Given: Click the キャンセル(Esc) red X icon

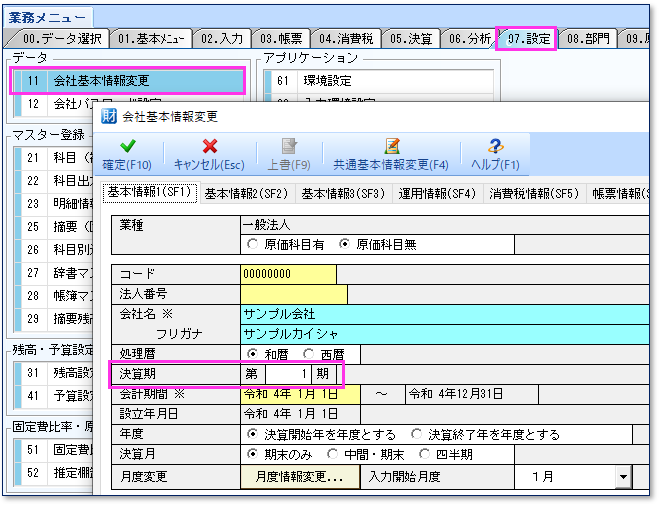Looking at the screenshot, I should (209, 148).
